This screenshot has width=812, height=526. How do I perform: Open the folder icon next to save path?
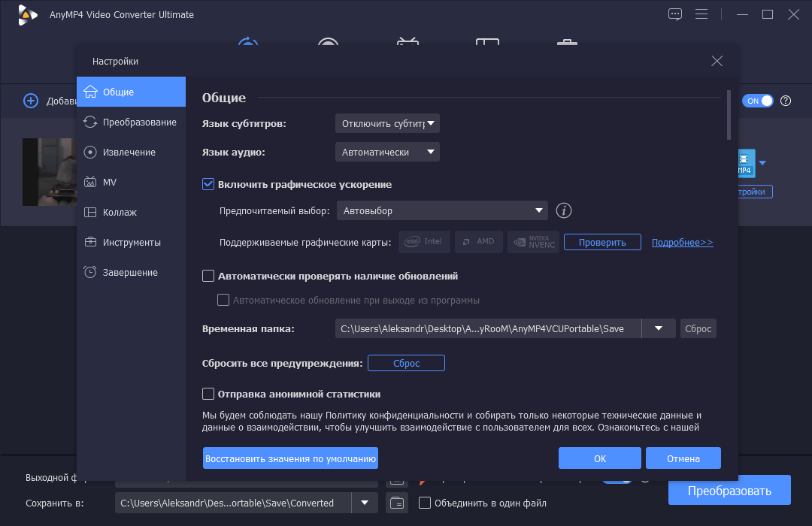click(397, 503)
